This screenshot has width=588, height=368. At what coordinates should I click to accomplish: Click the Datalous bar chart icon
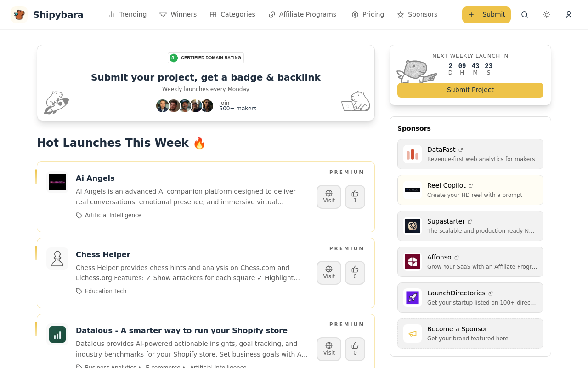[57, 334]
